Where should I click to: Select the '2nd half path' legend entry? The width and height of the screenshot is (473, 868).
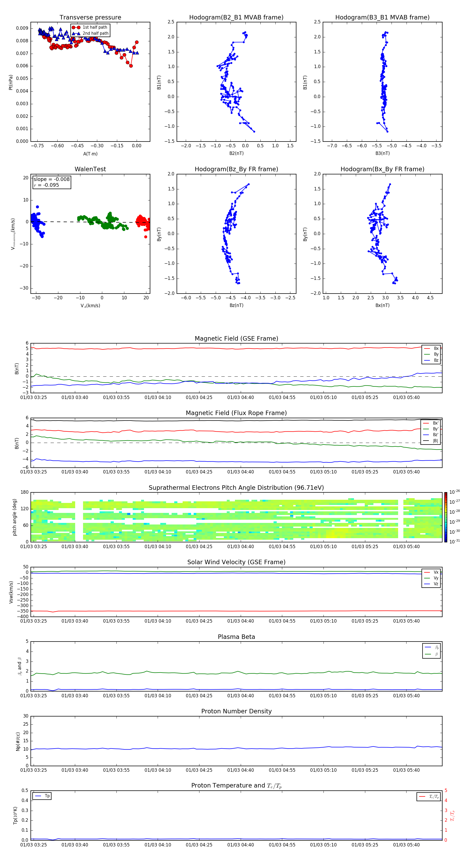pyautogui.click(x=90, y=33)
